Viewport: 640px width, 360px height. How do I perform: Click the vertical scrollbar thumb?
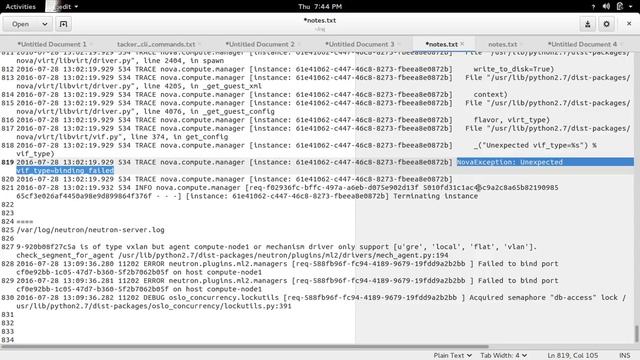636,333
